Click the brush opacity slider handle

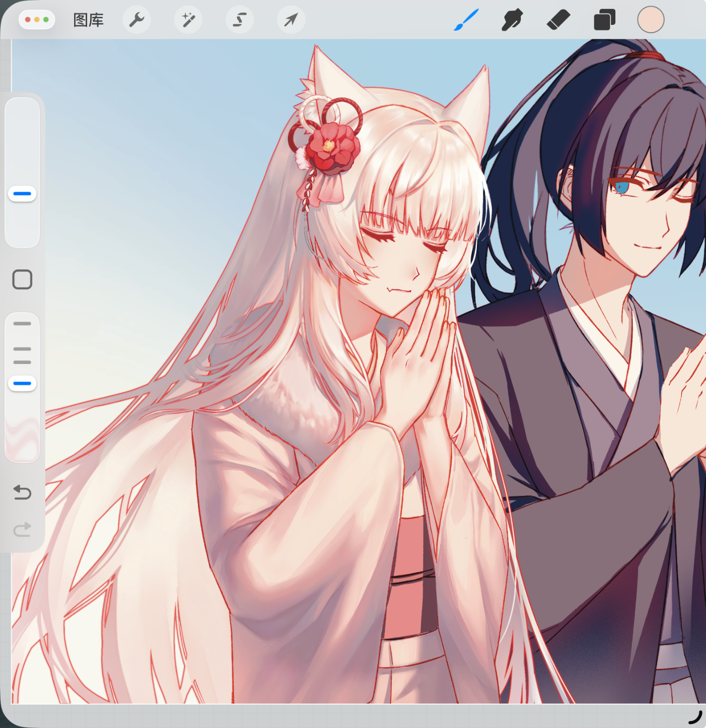(x=22, y=383)
